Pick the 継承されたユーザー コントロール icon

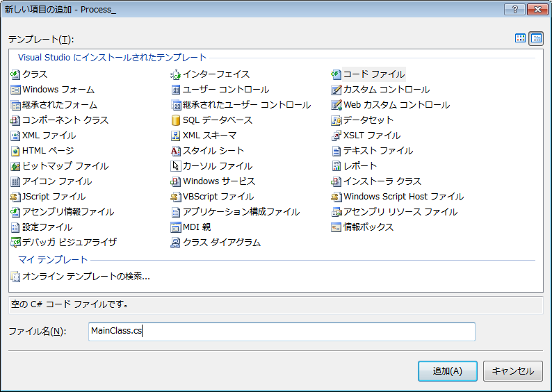(175, 105)
